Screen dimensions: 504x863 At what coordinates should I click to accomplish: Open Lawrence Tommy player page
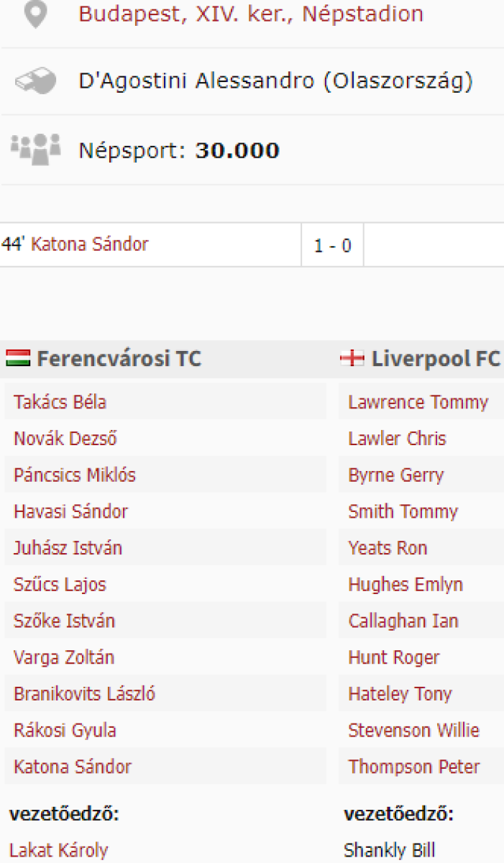pos(418,402)
